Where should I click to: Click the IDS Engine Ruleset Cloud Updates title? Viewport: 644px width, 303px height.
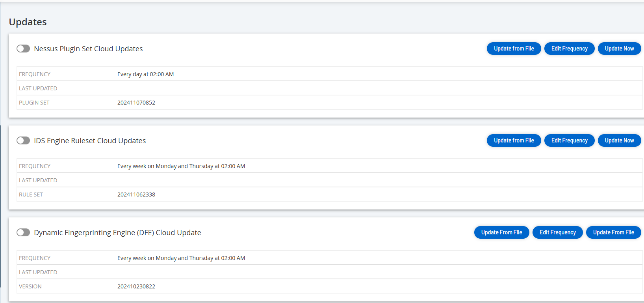tap(90, 141)
